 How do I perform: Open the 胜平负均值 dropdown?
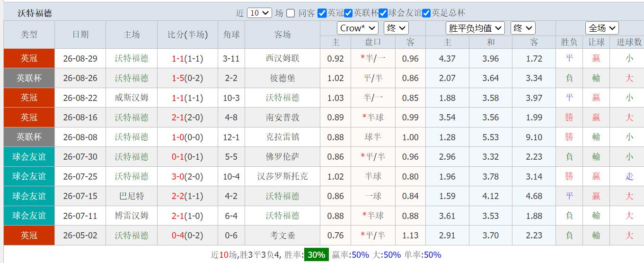475,28
